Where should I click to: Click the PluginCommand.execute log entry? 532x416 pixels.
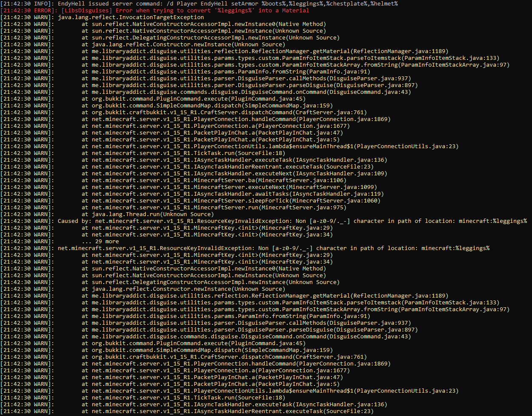pyautogui.click(x=191, y=99)
